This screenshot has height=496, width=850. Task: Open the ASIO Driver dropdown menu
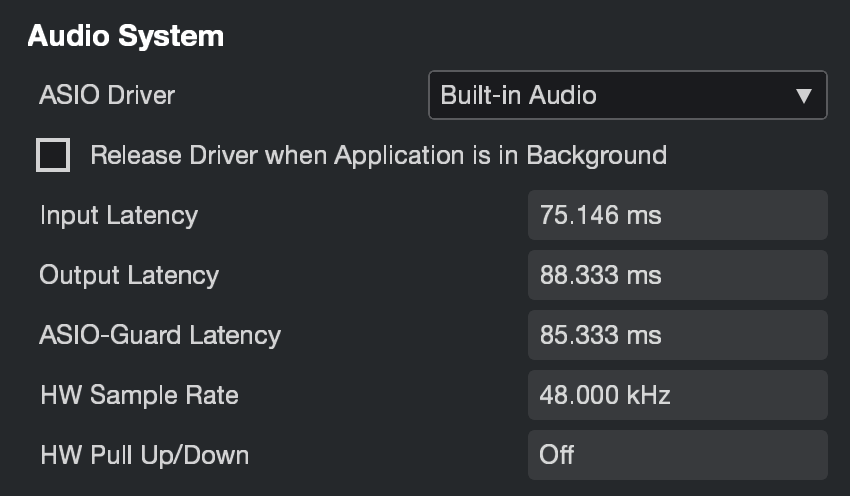(x=628, y=95)
